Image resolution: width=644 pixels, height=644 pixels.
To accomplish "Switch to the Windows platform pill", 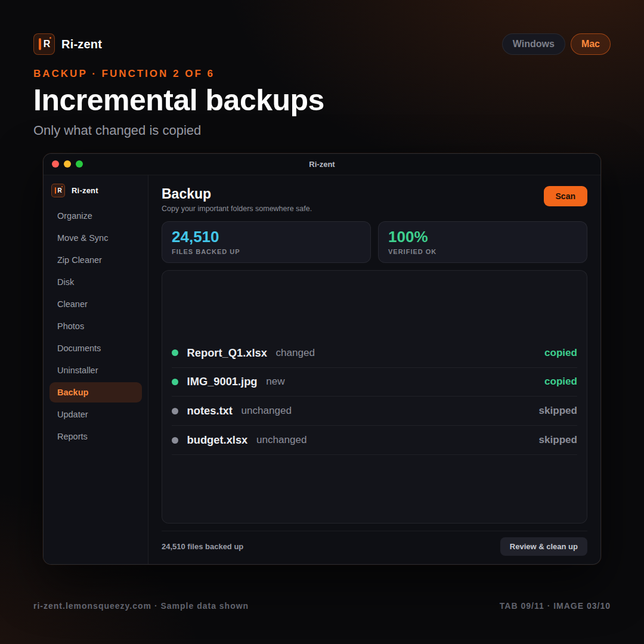I will 533,44.
